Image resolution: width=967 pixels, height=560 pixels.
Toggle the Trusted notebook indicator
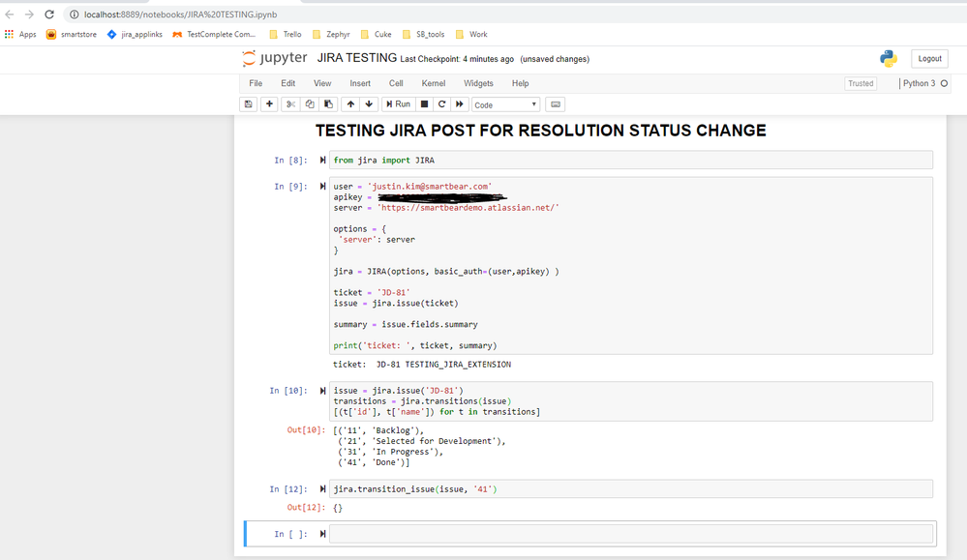coord(861,83)
